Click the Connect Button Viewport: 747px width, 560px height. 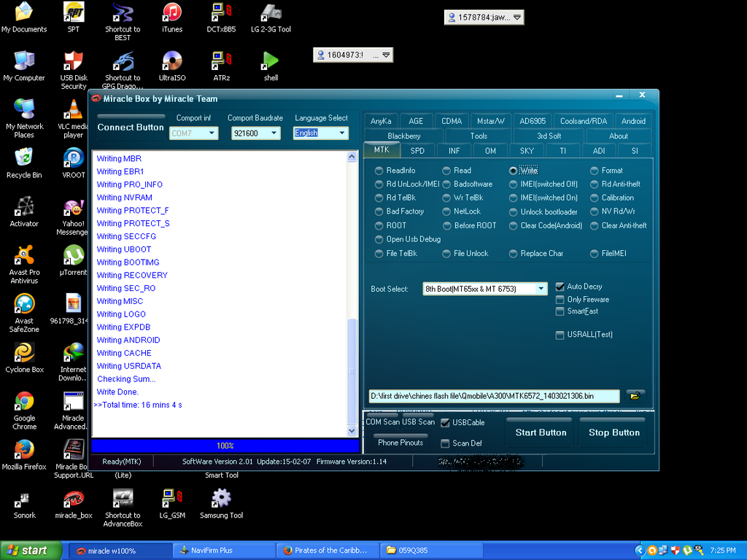(x=131, y=127)
